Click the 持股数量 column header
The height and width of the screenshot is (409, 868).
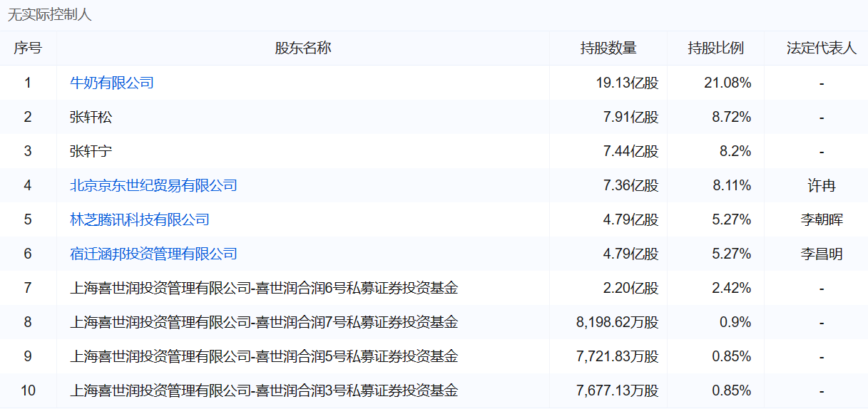608,48
